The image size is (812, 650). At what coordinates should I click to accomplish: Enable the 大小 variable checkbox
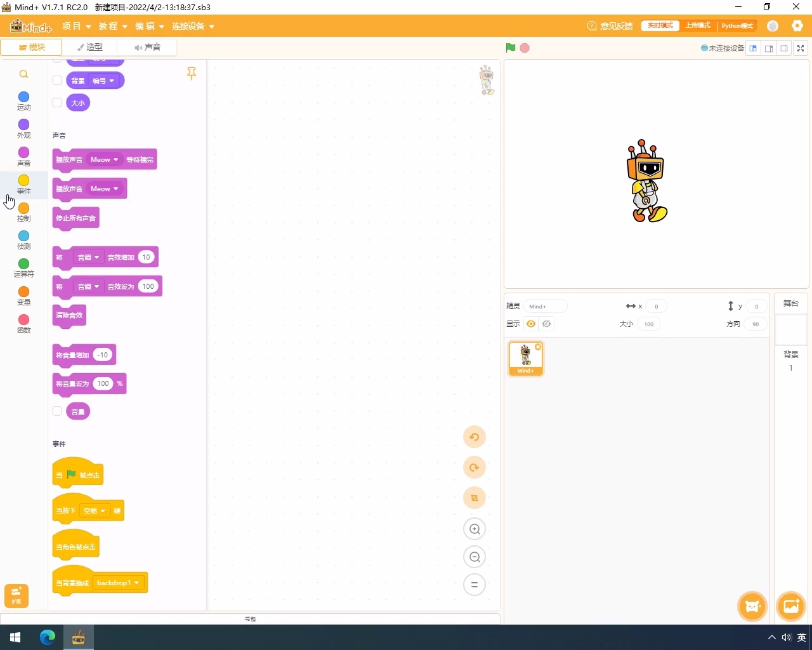[x=57, y=103]
